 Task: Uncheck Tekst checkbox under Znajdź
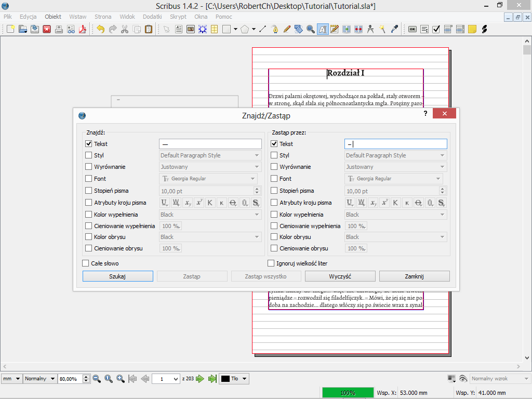click(x=88, y=144)
